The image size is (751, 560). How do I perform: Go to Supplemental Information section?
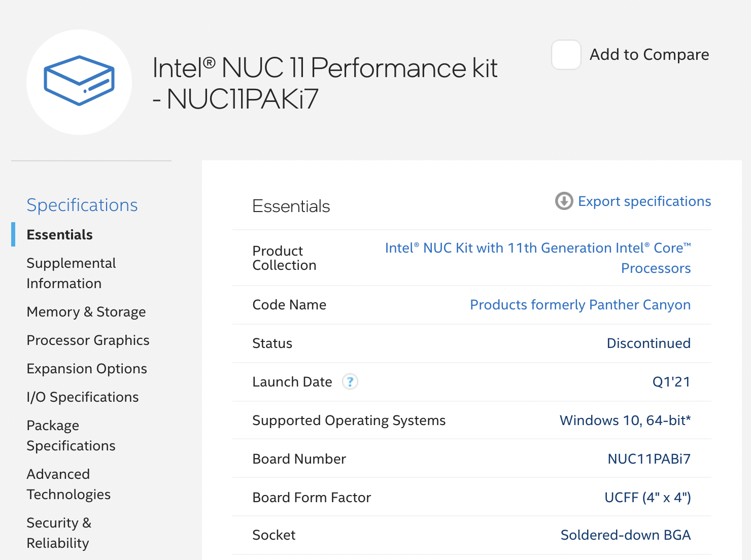coord(71,273)
